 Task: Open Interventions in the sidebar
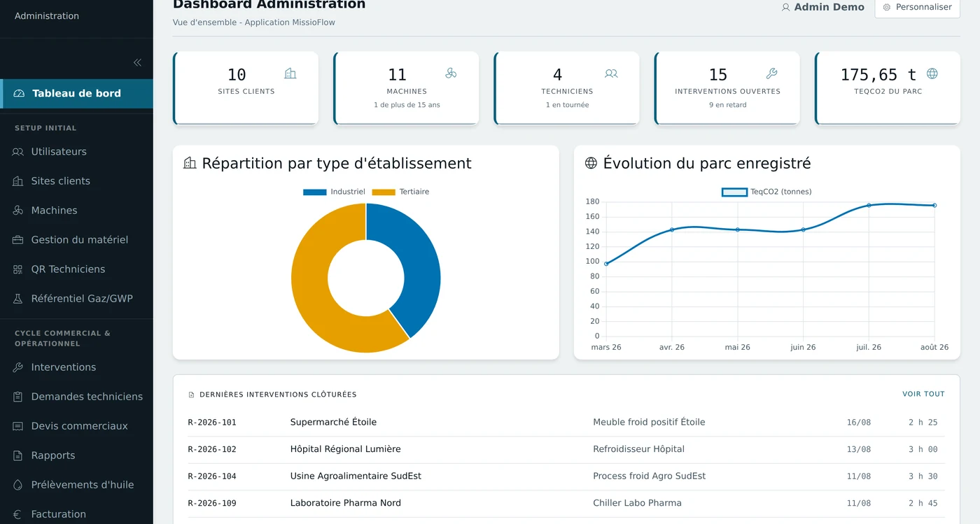pos(76,367)
